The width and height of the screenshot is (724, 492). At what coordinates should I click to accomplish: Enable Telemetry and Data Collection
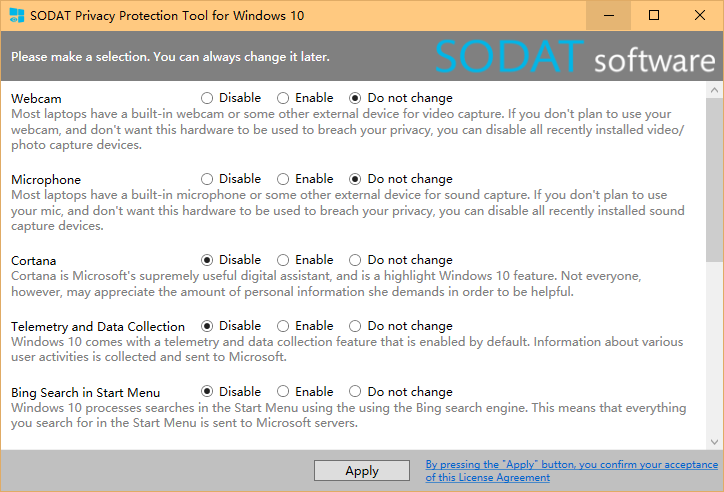pyautogui.click(x=283, y=326)
